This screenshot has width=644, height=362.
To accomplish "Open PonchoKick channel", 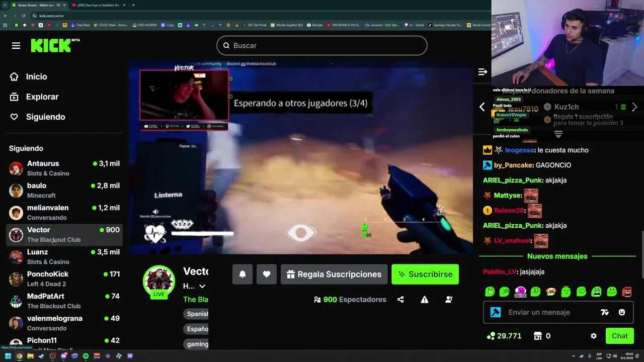I will click(x=64, y=279).
